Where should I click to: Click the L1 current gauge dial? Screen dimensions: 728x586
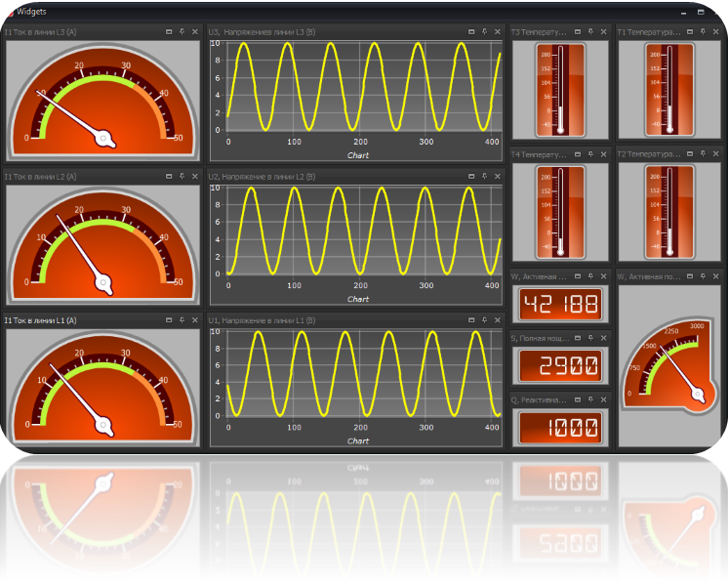102,388
